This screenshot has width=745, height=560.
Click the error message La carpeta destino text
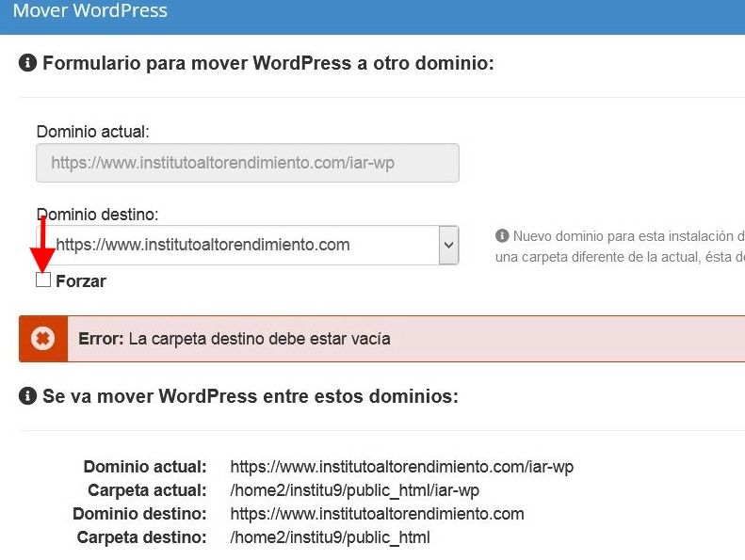pos(259,339)
